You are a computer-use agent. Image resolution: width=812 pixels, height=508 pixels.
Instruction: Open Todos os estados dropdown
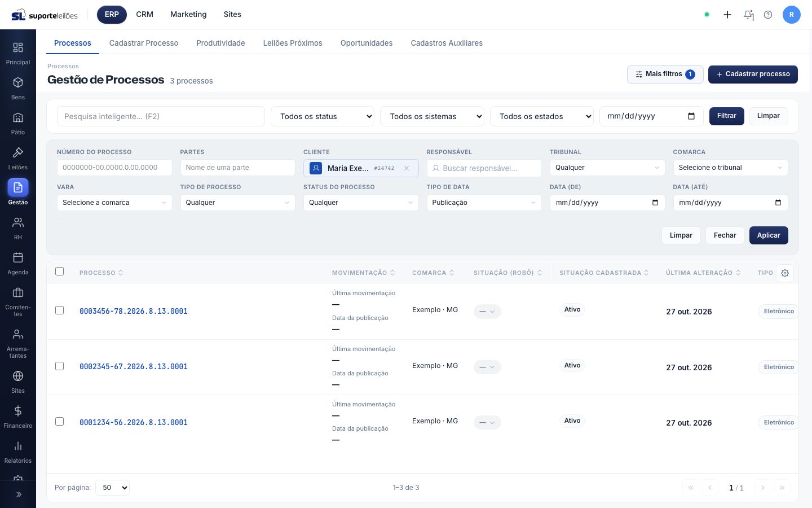pos(542,116)
